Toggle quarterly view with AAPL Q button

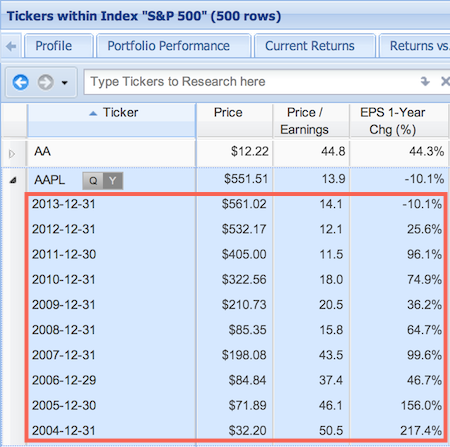pyautogui.click(x=93, y=181)
